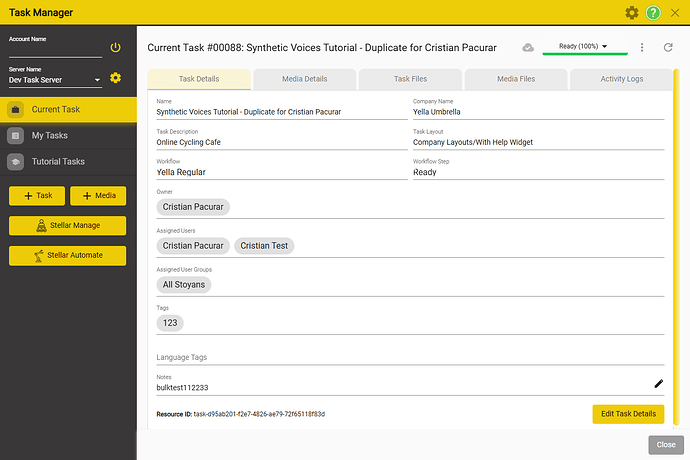Open the three-dot more options menu
Screen dimensions: 690x460
[642, 47]
